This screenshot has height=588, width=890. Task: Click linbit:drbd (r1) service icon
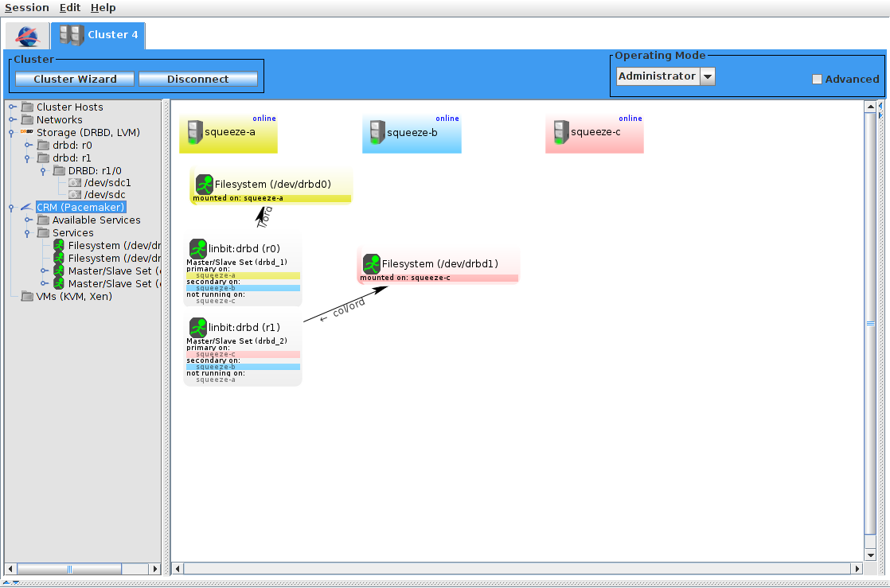198,326
